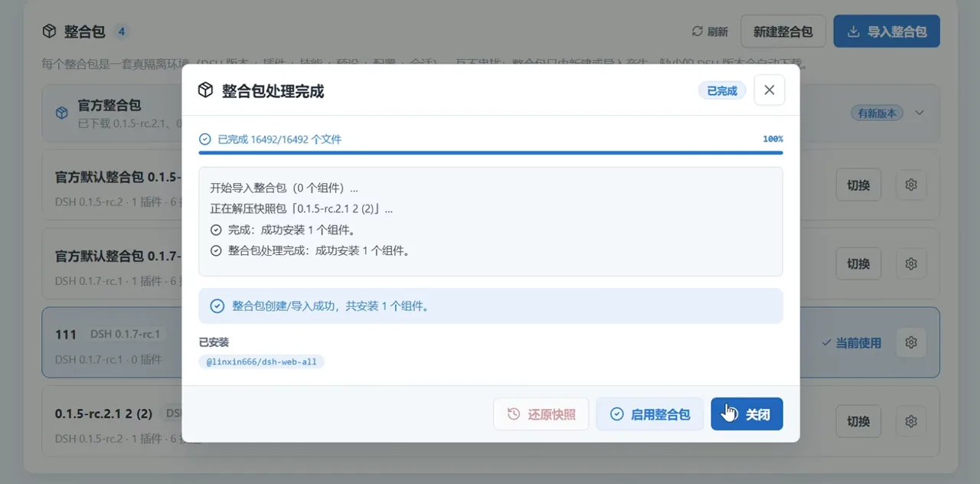Click the DSH 0.1.7-rc.1 tag on the 111 row
Screen dimensions: 980x484
126,334
